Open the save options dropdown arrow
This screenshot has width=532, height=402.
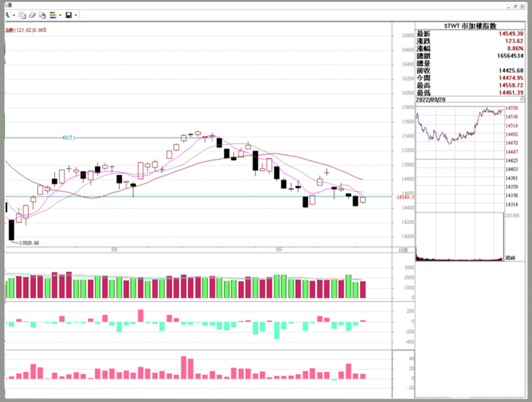76,15
